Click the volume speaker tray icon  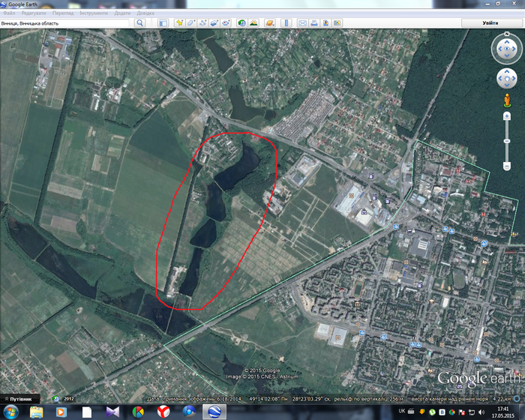tap(481, 412)
